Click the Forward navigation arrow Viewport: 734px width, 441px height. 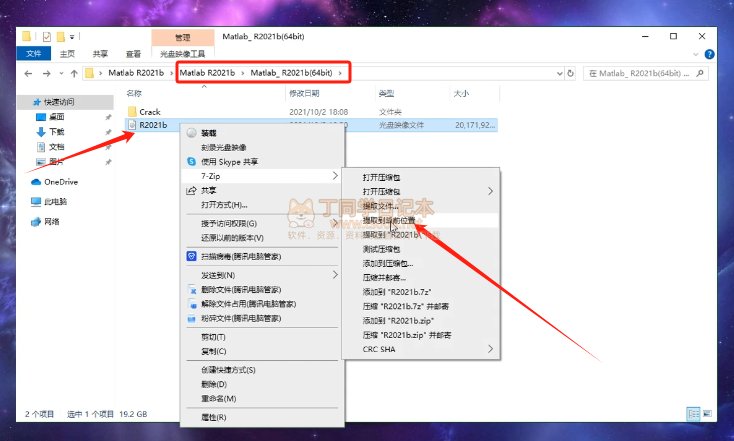(46, 74)
